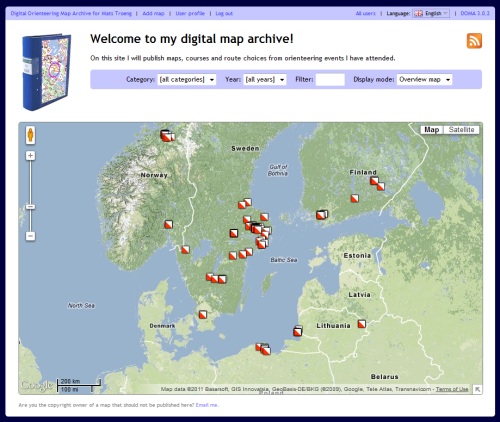Click the Welcome to my digital map archive heading
500x422 pixels.
click(192, 39)
